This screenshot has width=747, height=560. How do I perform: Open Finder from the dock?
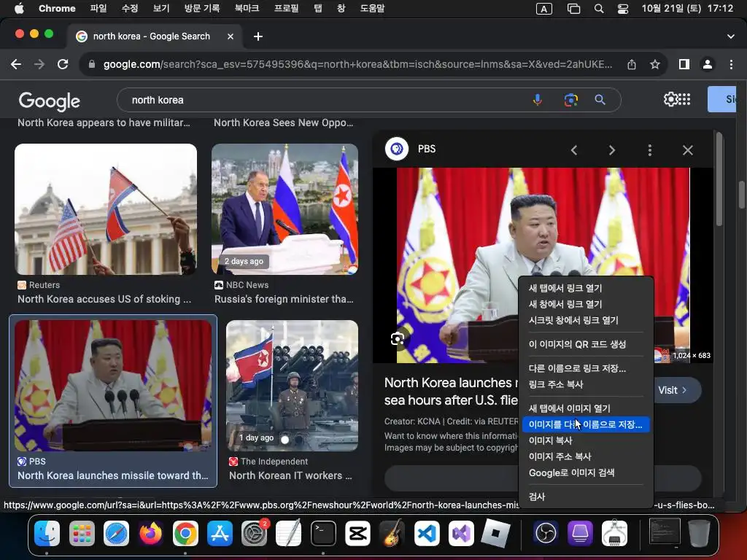point(47,533)
